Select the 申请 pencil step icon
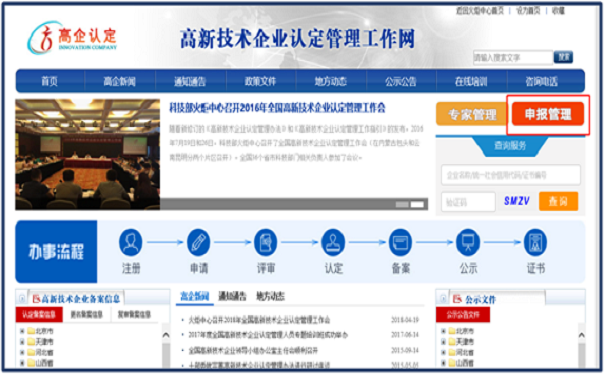 (x=198, y=242)
